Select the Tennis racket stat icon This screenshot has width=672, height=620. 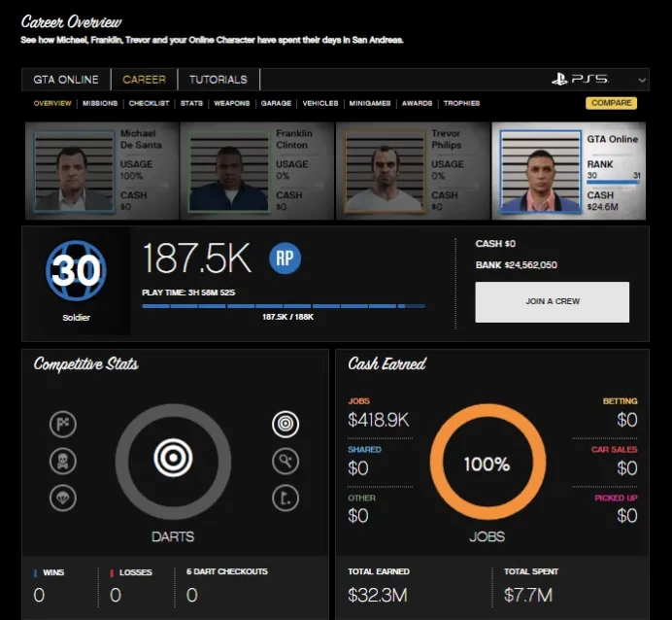click(x=286, y=462)
